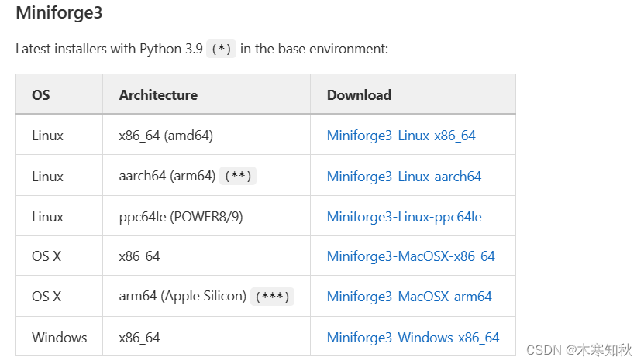Click the 'Latest installers with Python 3.9' text

click(x=109, y=50)
